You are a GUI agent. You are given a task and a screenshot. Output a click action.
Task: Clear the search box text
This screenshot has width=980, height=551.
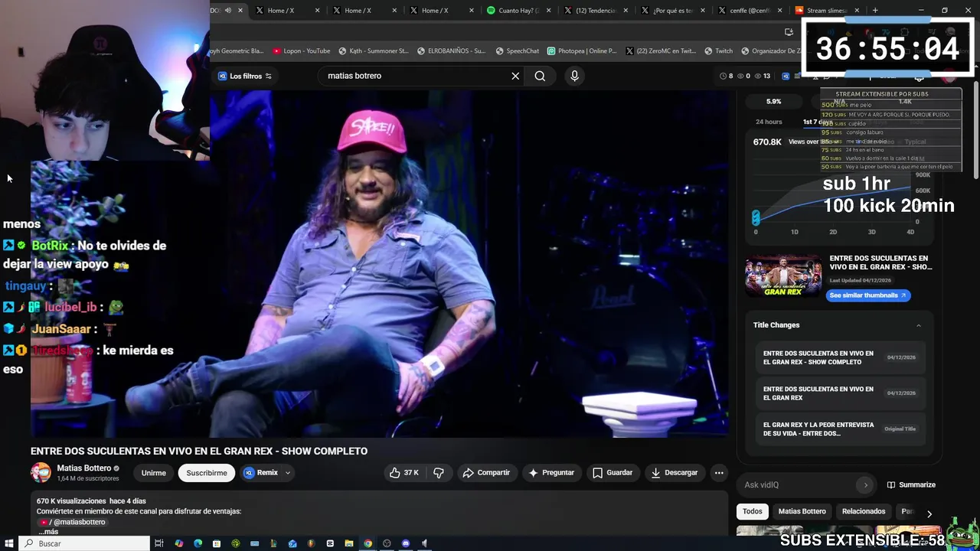tap(515, 76)
